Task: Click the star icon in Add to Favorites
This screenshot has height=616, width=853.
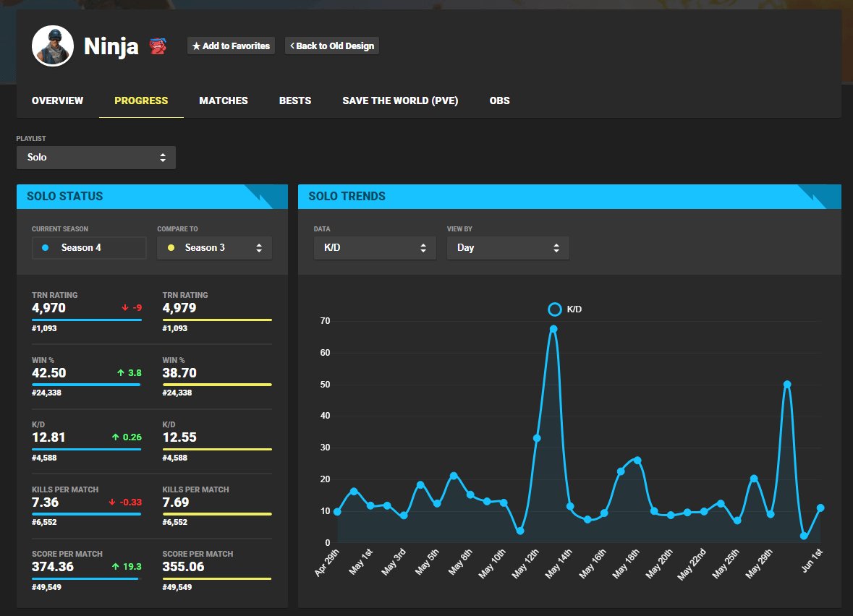Action: (x=195, y=46)
